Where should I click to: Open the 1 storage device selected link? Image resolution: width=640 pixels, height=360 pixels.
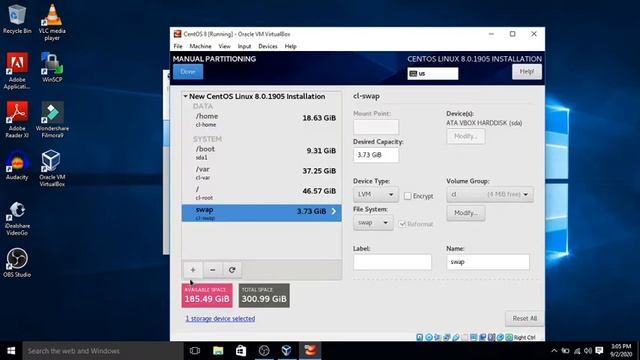[220, 318]
